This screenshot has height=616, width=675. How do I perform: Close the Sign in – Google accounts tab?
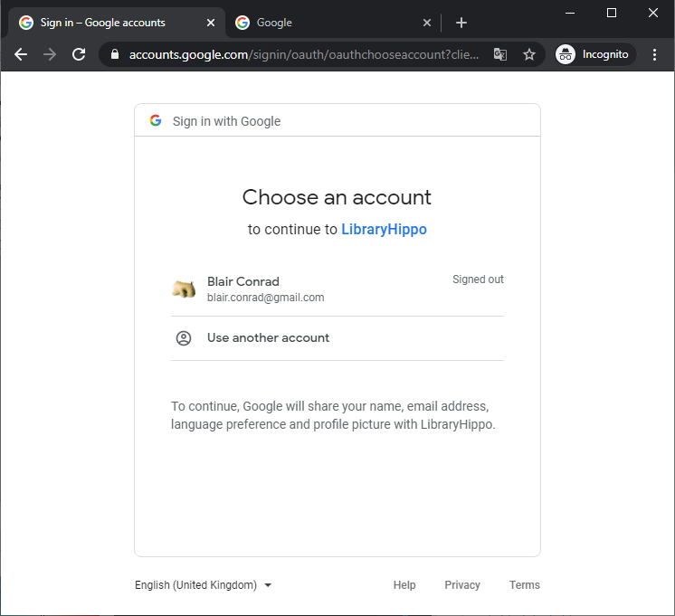pyautogui.click(x=211, y=23)
